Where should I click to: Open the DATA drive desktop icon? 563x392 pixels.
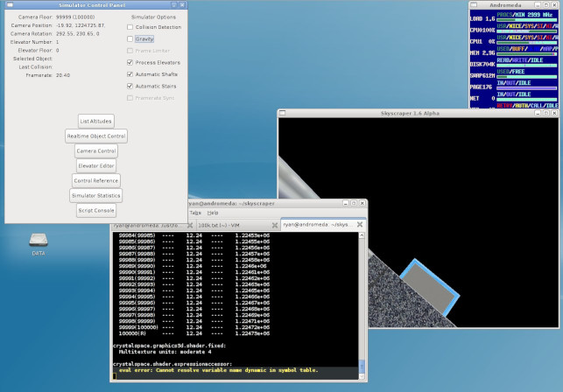click(x=37, y=241)
